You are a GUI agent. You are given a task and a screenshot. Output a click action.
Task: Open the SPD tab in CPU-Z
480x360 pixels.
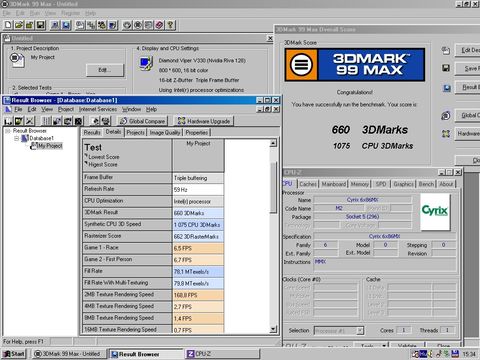(381, 184)
